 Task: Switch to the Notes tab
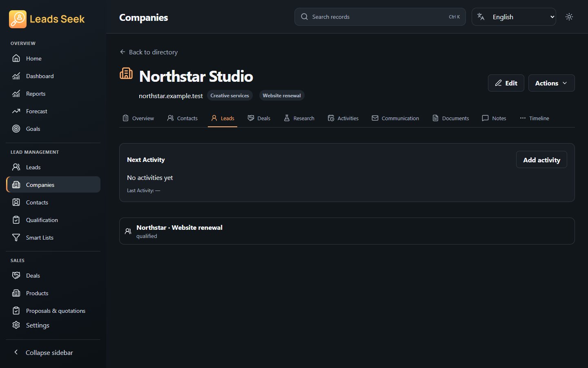point(494,118)
